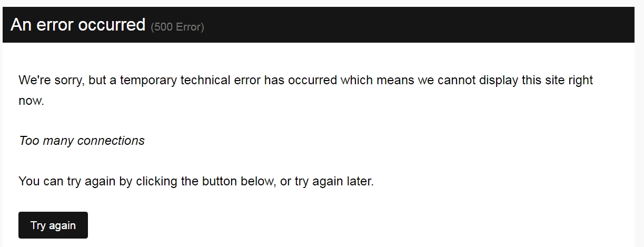This screenshot has width=644, height=247.
Task: Click the word 'You' starting the last sentence
Action: point(29,182)
